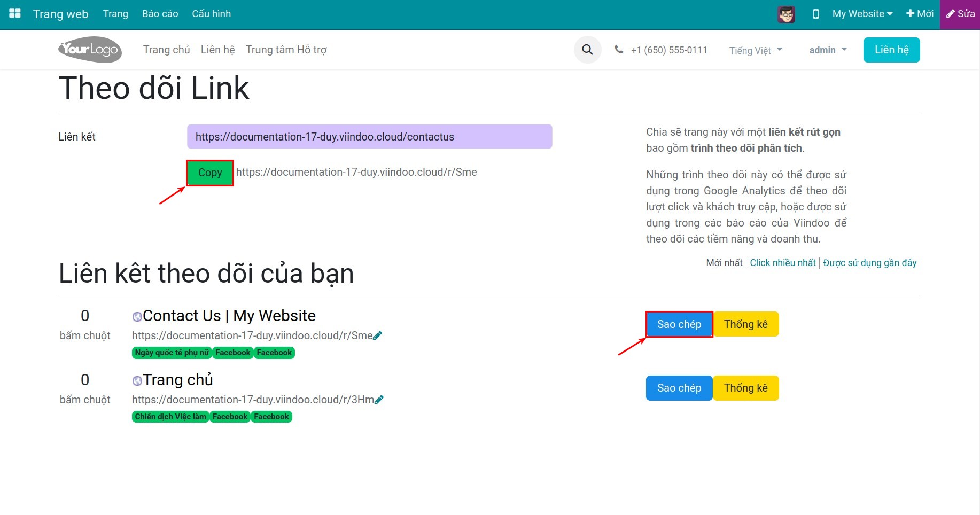Open the search magnifier icon
This screenshot has width=980, height=515.
tap(587, 50)
